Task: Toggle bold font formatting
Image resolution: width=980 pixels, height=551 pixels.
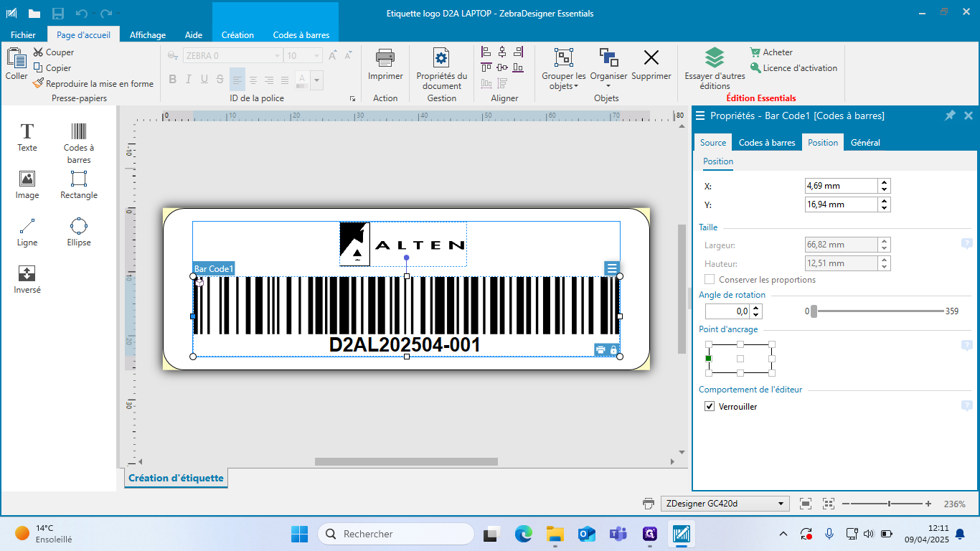Action: click(172, 79)
